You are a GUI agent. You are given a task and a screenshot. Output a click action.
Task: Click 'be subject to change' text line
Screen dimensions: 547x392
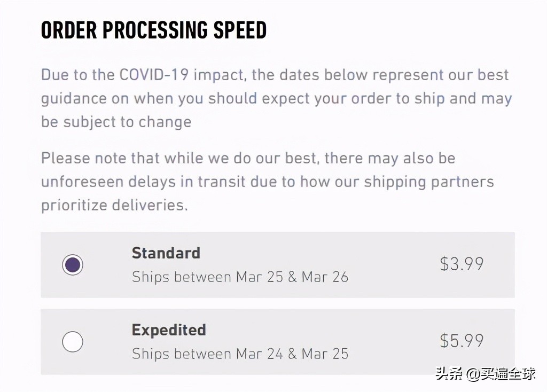coord(116,122)
